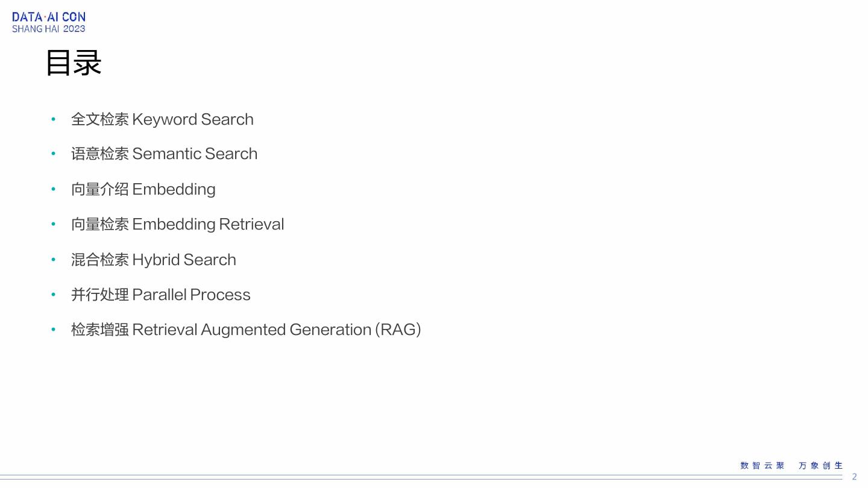Click the bullet dot beside Retrieval Augmented Generation
This screenshot has width=868, height=488.
[54, 330]
